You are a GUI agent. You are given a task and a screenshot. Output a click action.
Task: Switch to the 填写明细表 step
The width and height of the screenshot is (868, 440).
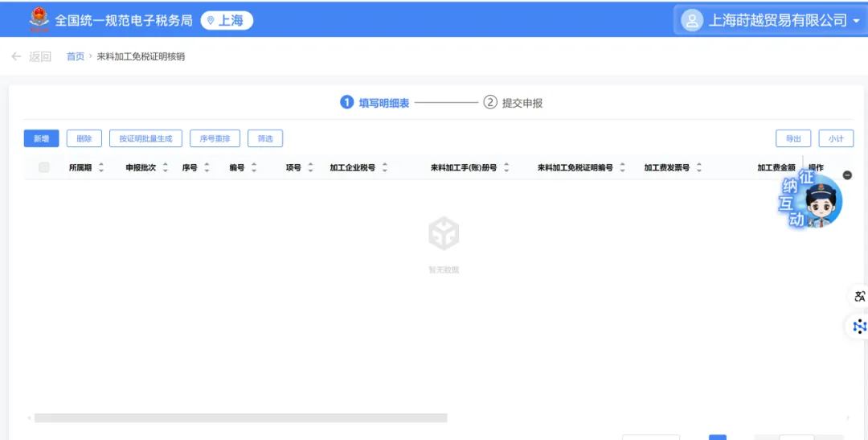[x=375, y=103]
